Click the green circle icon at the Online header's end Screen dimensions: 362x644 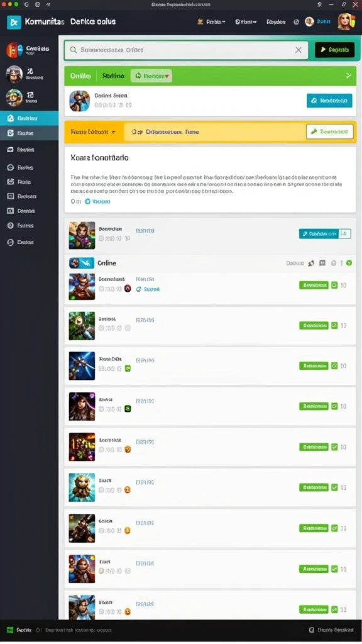[x=349, y=263]
